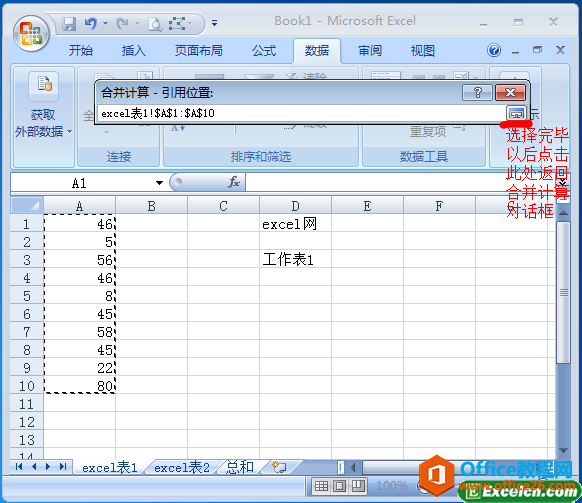Click the fx insert function icon
The height and width of the screenshot is (503, 582).
[234, 182]
